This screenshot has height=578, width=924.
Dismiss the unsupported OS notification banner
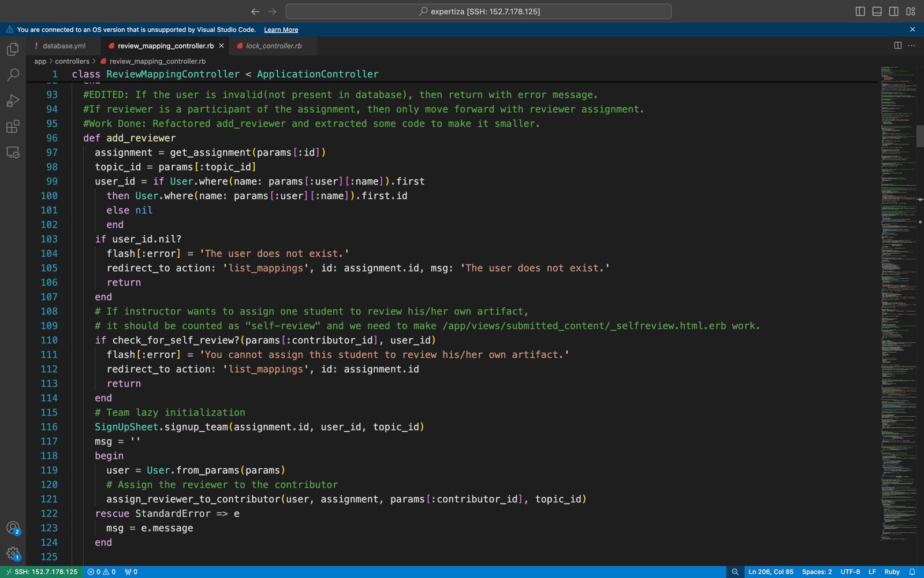912,29
